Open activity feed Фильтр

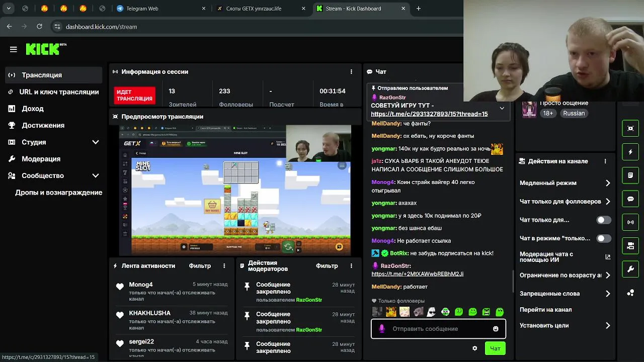200,266
